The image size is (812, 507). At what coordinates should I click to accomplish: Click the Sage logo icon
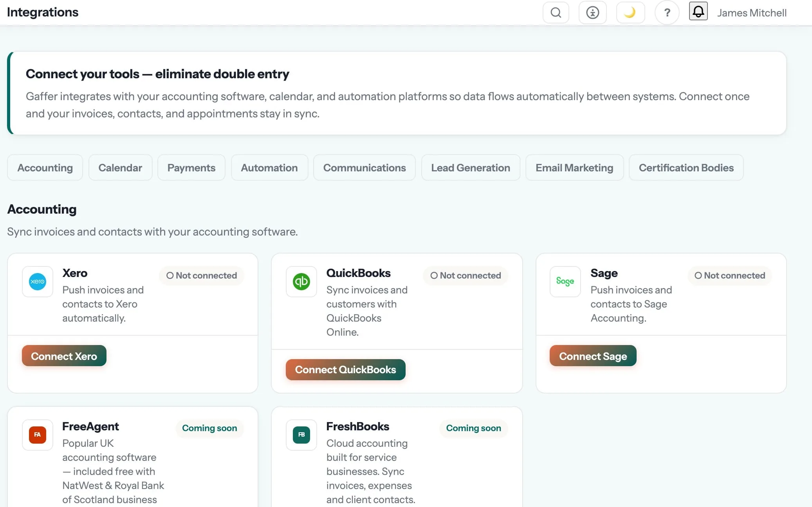point(565,281)
